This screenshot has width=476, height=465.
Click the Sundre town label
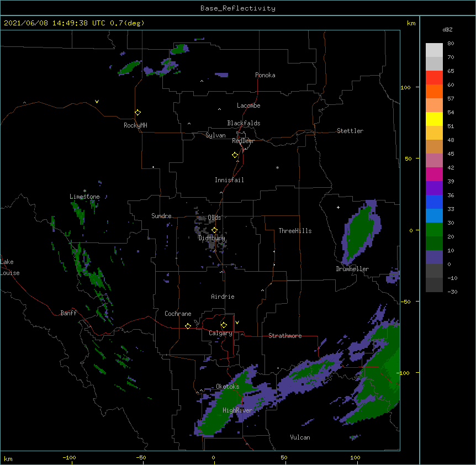point(161,216)
